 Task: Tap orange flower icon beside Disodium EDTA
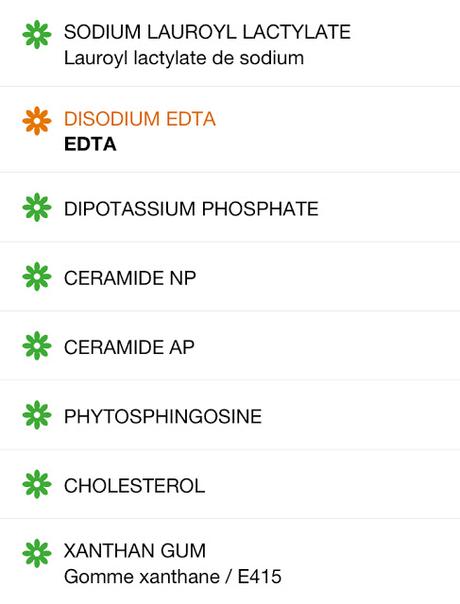[37, 121]
